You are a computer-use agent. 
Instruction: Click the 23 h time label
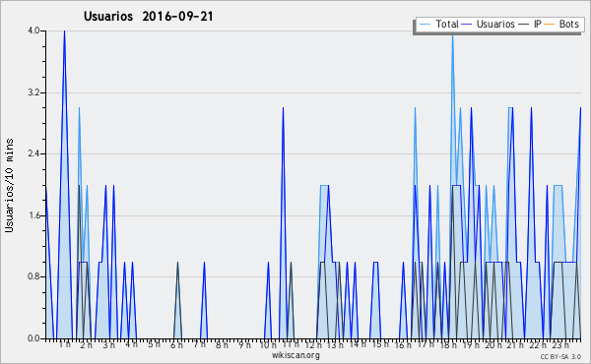click(x=560, y=344)
